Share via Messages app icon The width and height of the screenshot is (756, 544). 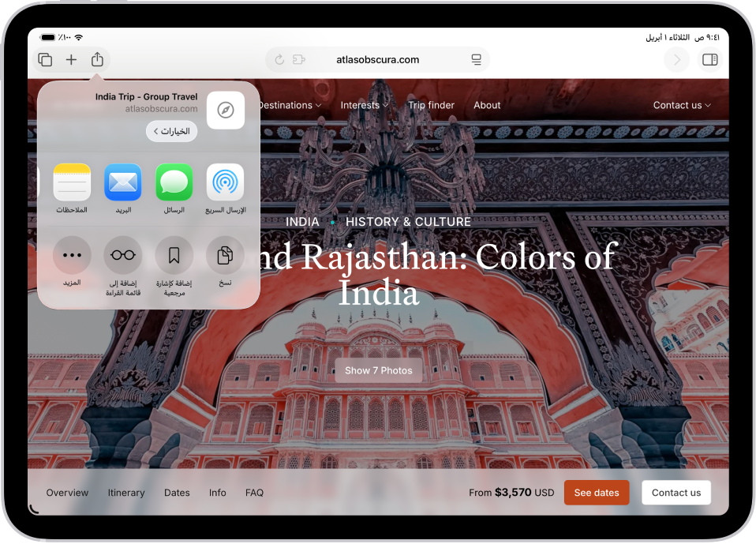point(174,182)
